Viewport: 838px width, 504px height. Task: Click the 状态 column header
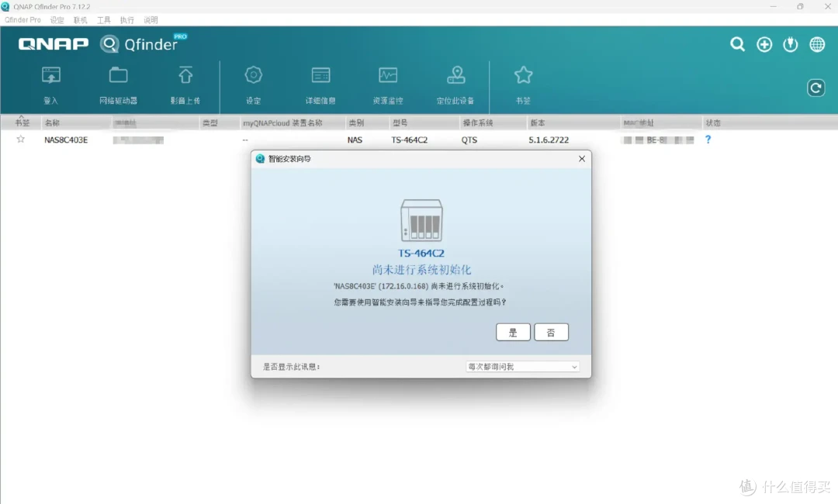tap(713, 123)
